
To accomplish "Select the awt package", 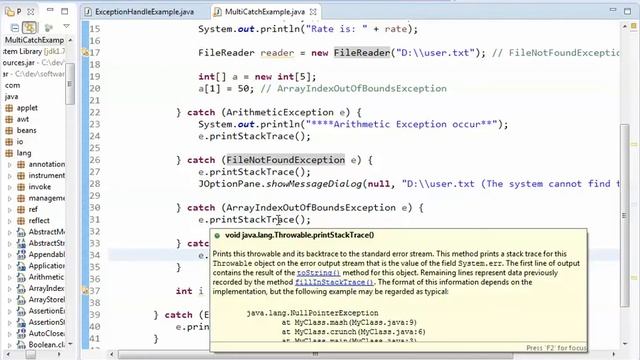I will pos(23,119).
